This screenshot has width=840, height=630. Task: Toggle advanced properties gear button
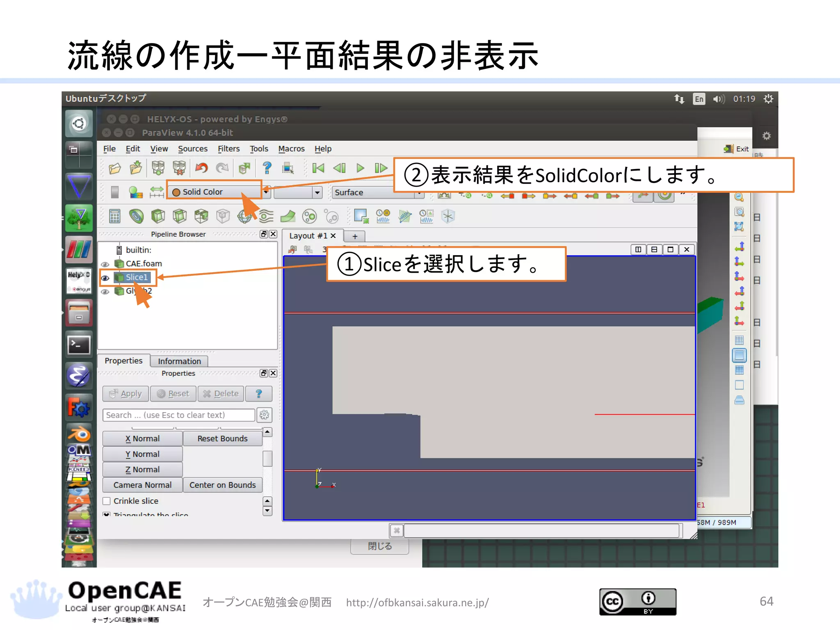click(x=265, y=415)
